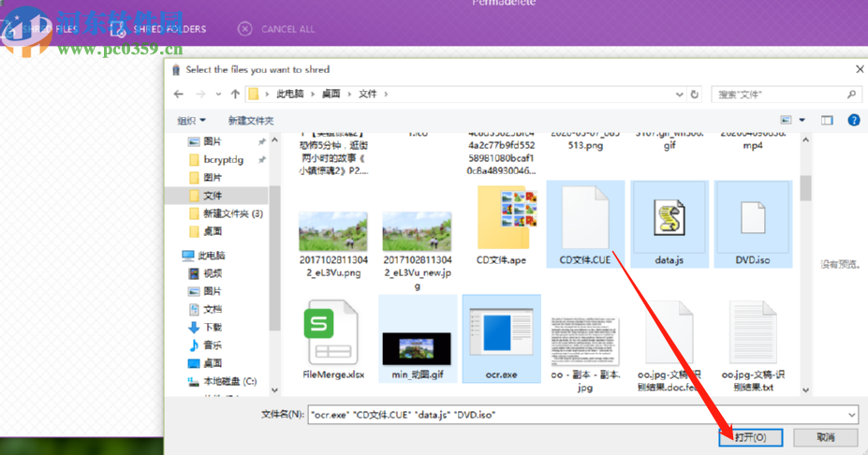Click SHRED FOLDERS in Permadelete toolbar

169,29
